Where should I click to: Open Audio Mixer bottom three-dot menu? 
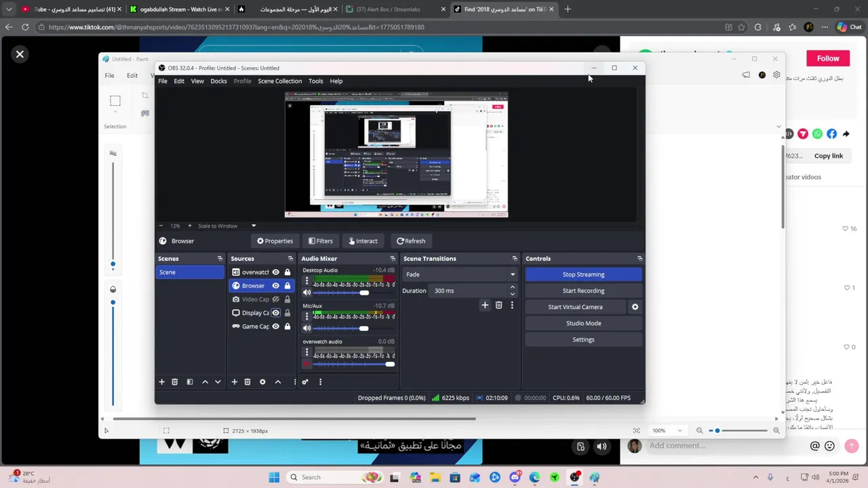(x=320, y=382)
